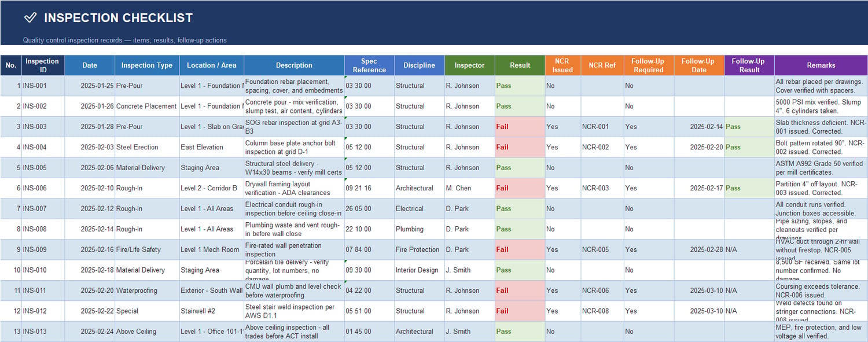
Task: Select the Remarks column header
Action: point(821,65)
